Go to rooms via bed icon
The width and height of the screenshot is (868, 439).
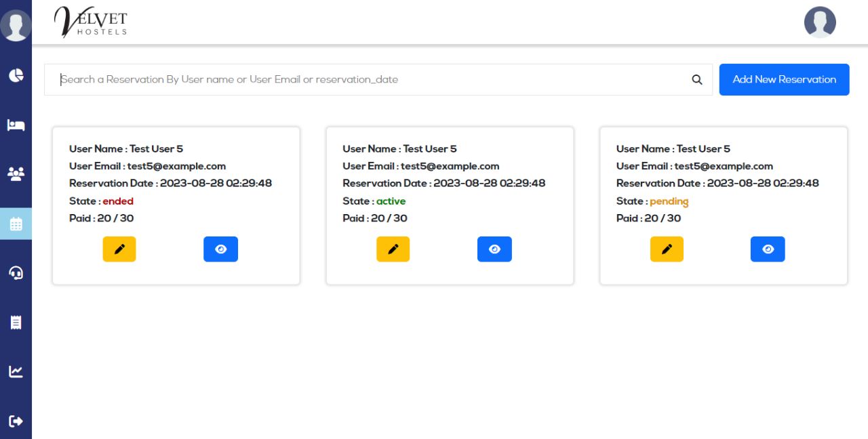click(16, 125)
